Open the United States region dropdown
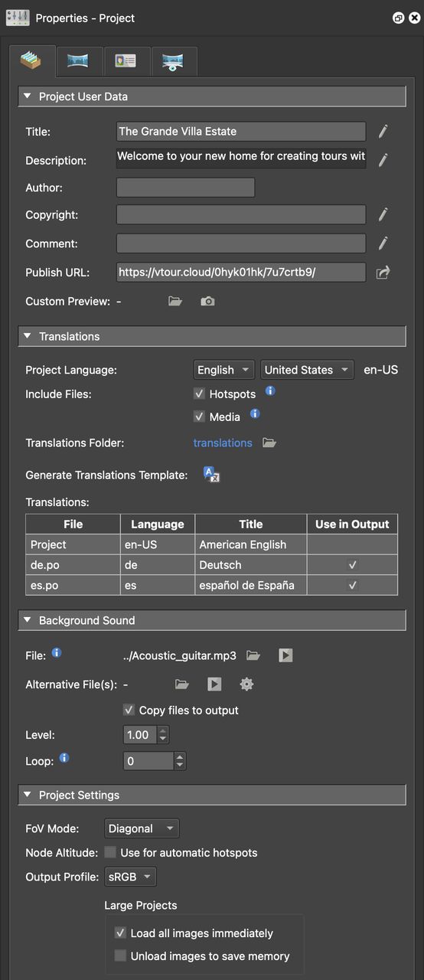The width and height of the screenshot is (424, 980). [307, 370]
